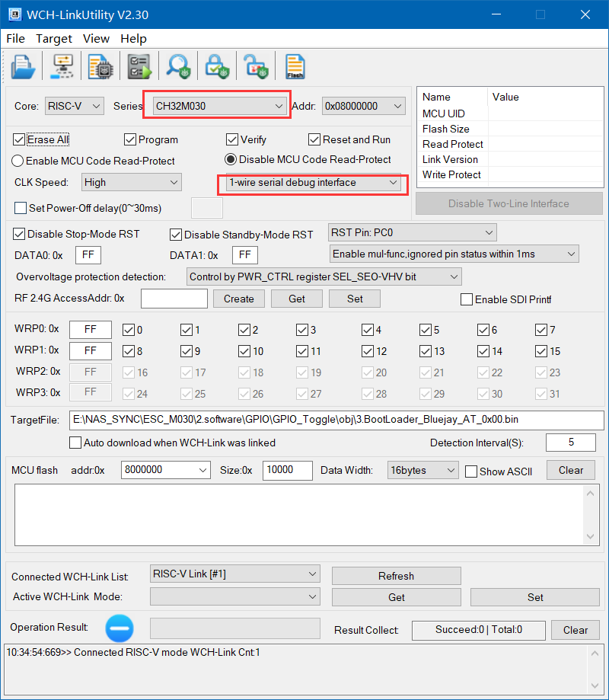The width and height of the screenshot is (609, 700).
Task: Enable the SDI Printf checkbox
Action: coord(467,299)
